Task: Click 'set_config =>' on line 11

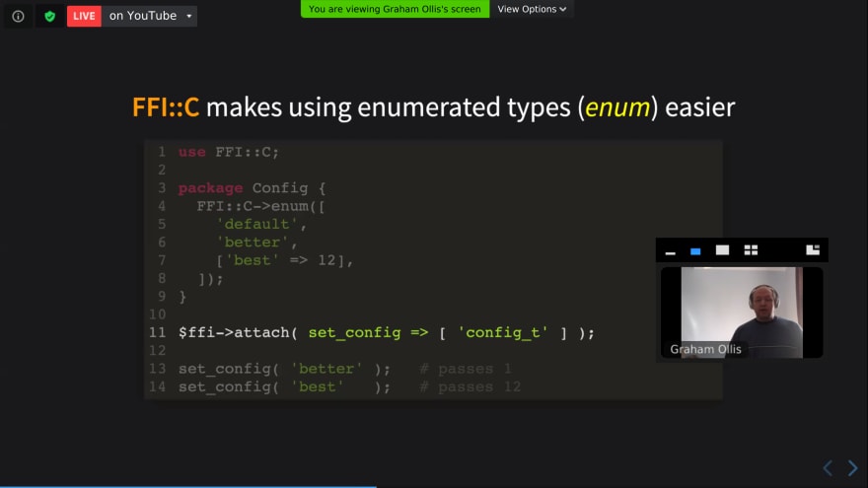Action: coord(368,333)
